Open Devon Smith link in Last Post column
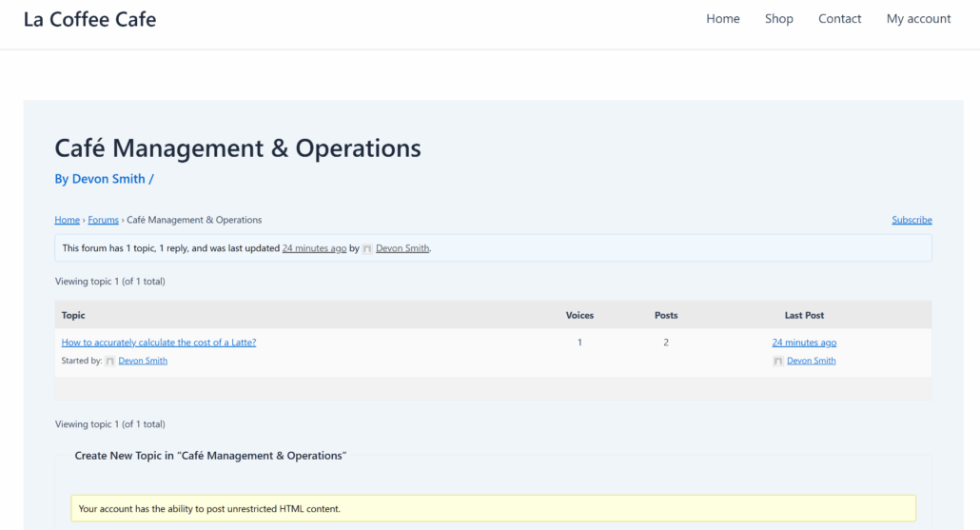Image resolution: width=980 pixels, height=530 pixels. (x=811, y=361)
